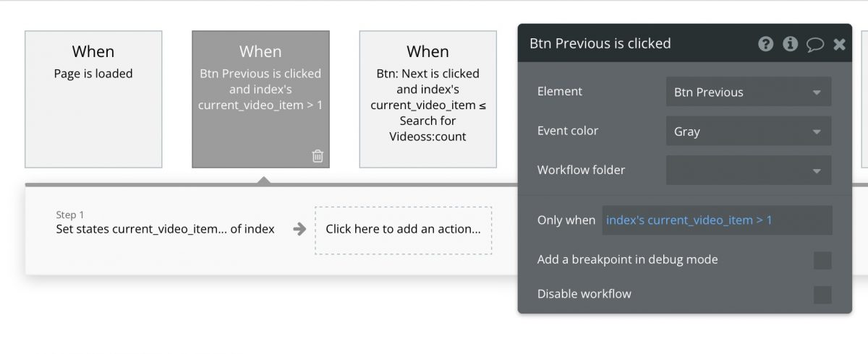
Task: Delete workflow with the trash icon
Action: tap(318, 156)
